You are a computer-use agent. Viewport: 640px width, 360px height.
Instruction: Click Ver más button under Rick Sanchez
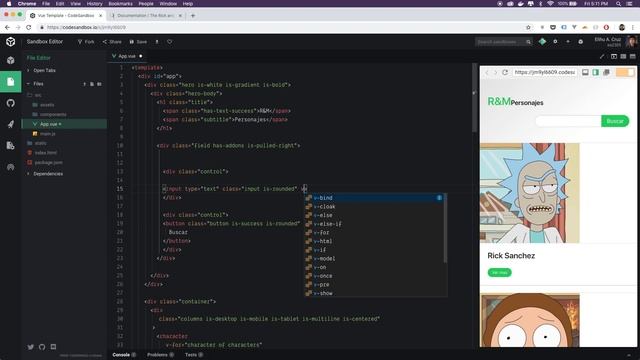pos(500,272)
